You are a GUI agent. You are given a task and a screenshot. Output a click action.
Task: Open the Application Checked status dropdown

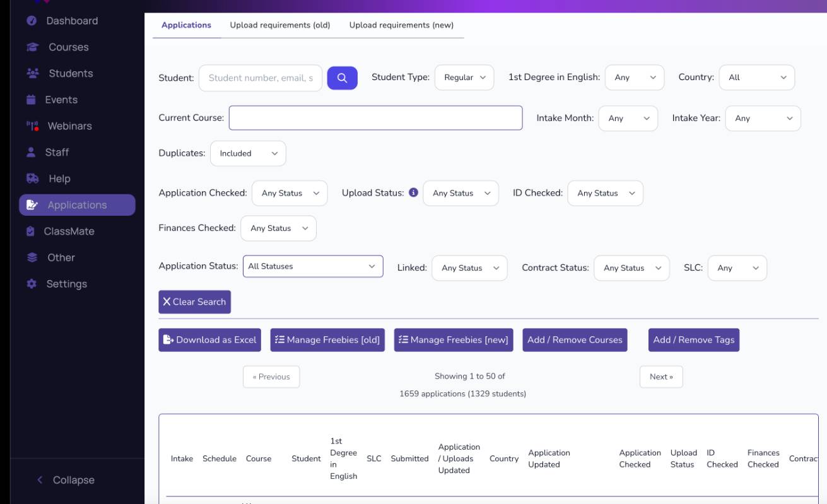tap(290, 193)
